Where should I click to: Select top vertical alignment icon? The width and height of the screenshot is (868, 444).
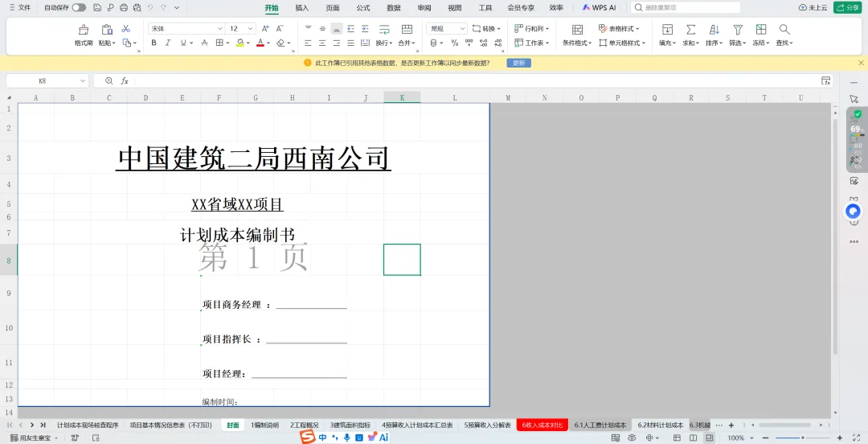(309, 28)
